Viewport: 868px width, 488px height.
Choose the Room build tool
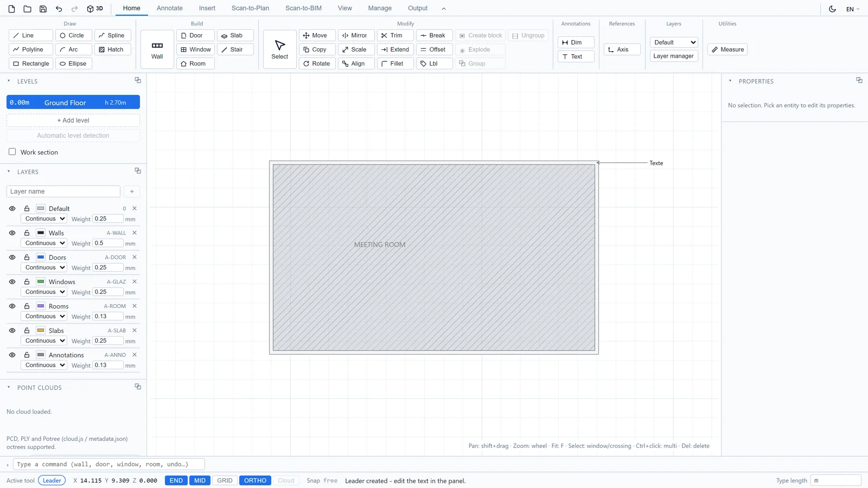(x=195, y=63)
